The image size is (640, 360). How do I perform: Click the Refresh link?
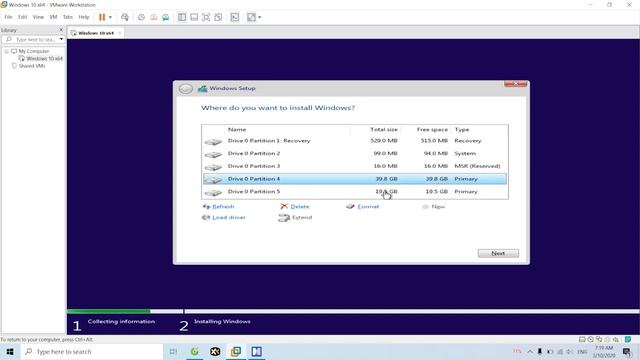point(218,207)
